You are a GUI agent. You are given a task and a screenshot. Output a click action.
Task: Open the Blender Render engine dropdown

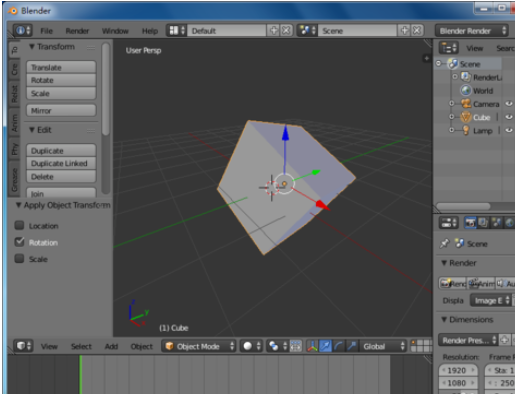[472, 31]
